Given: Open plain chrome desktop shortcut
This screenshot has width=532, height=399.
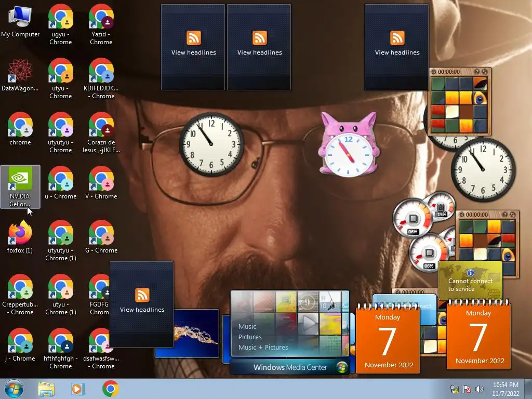Looking at the screenshot, I should click(x=20, y=129).
